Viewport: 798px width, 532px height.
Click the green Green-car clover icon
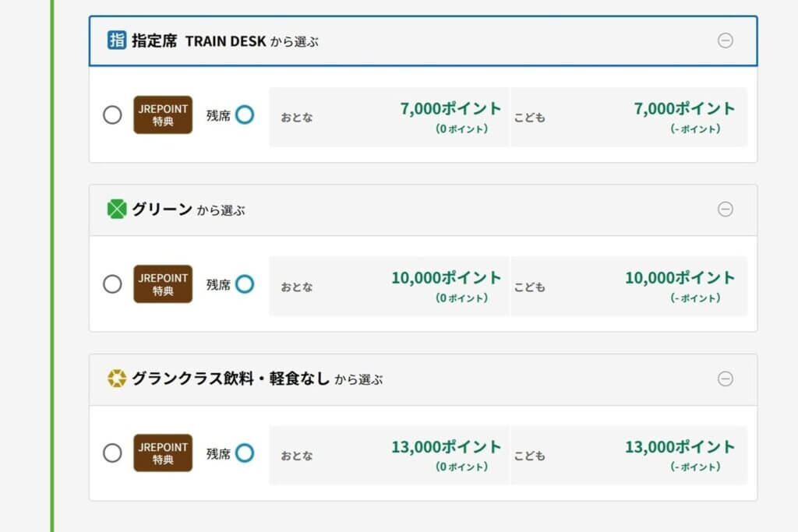116,210
